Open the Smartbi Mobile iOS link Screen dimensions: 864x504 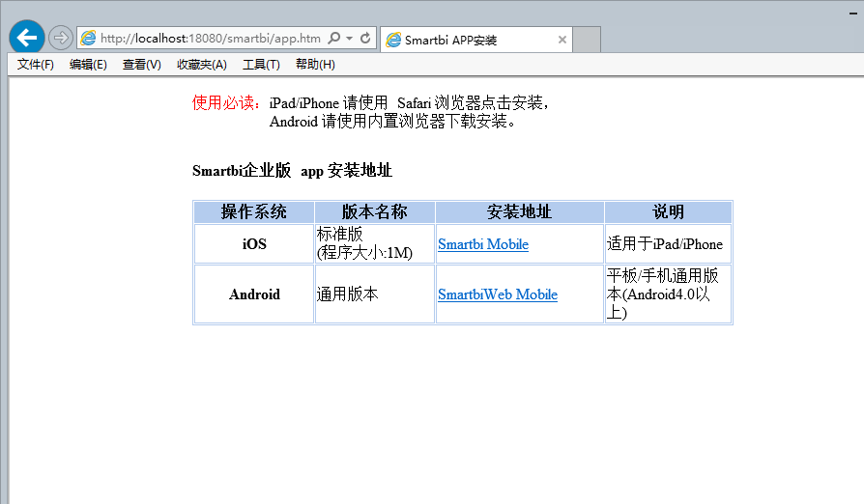(483, 244)
